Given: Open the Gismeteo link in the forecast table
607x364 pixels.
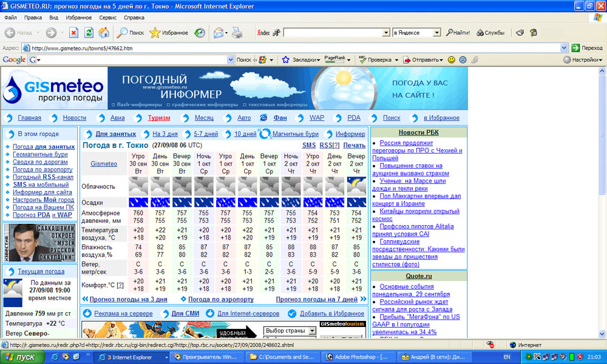Looking at the screenshot, I should [x=104, y=164].
